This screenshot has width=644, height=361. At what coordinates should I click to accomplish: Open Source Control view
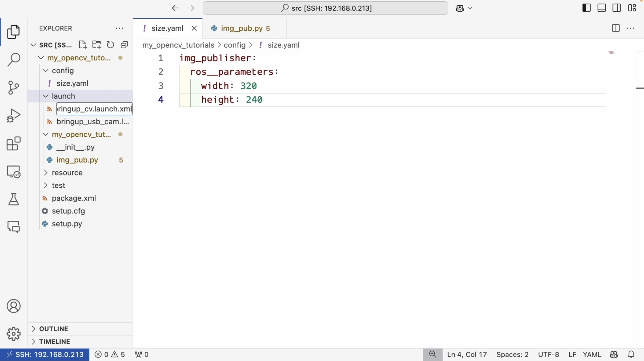tap(13, 88)
